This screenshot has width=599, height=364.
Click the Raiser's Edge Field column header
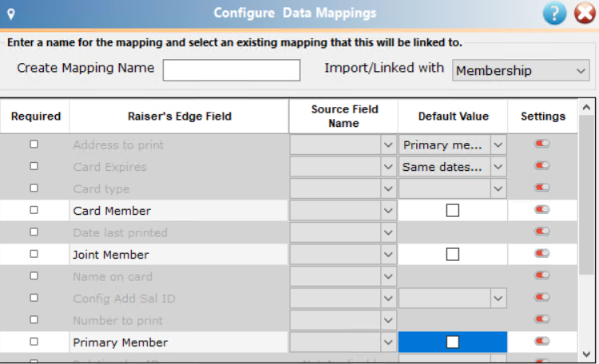click(x=180, y=116)
